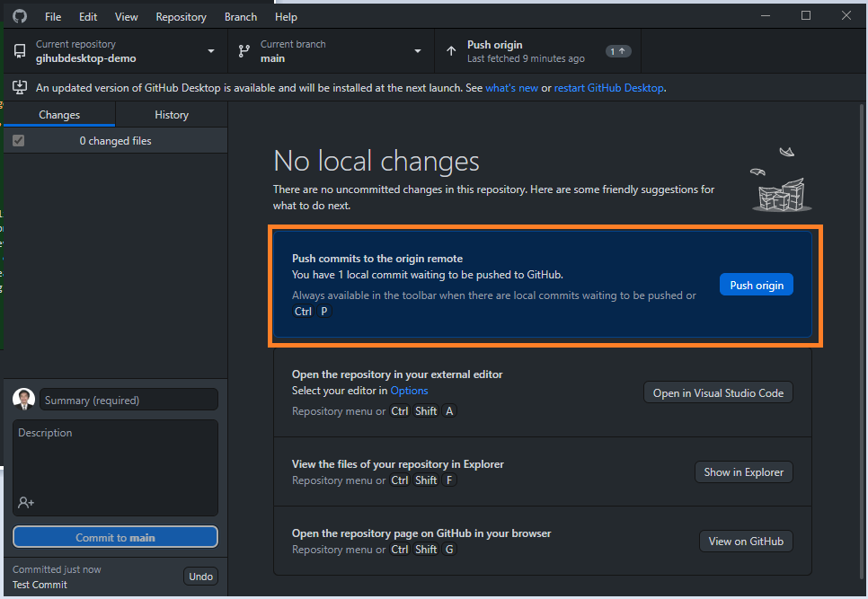Click the update download icon in banner
This screenshot has height=599, width=868.
coord(20,87)
